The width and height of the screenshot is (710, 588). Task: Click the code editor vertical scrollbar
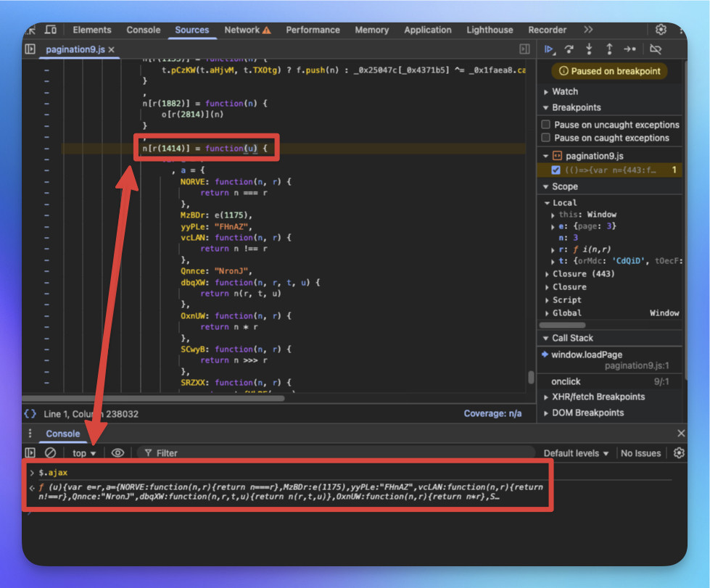click(x=531, y=377)
